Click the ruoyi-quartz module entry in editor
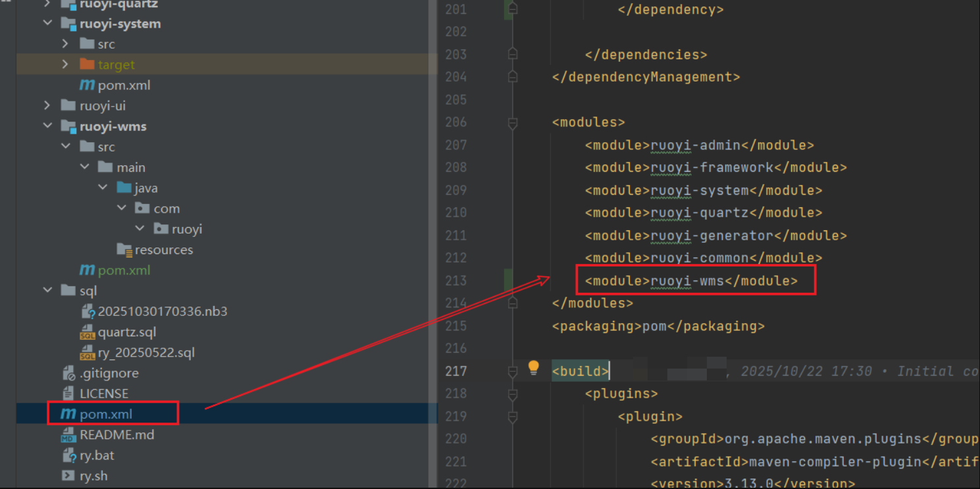 click(704, 213)
